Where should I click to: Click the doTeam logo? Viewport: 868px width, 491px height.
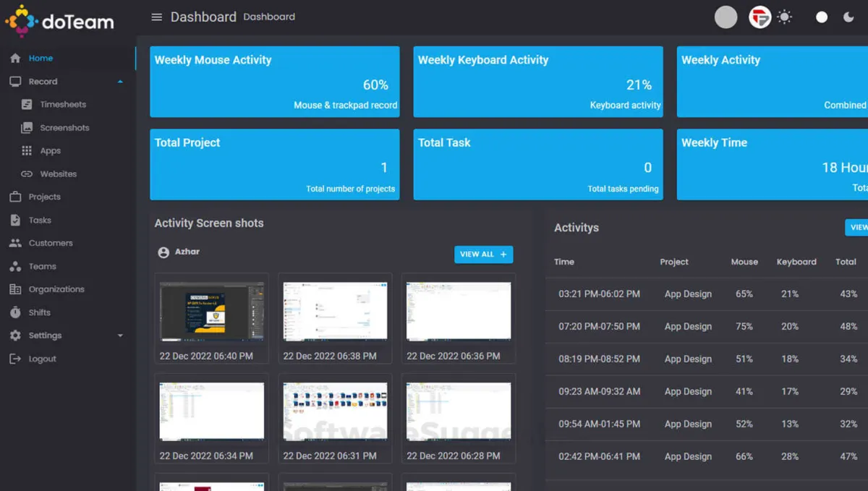click(60, 21)
